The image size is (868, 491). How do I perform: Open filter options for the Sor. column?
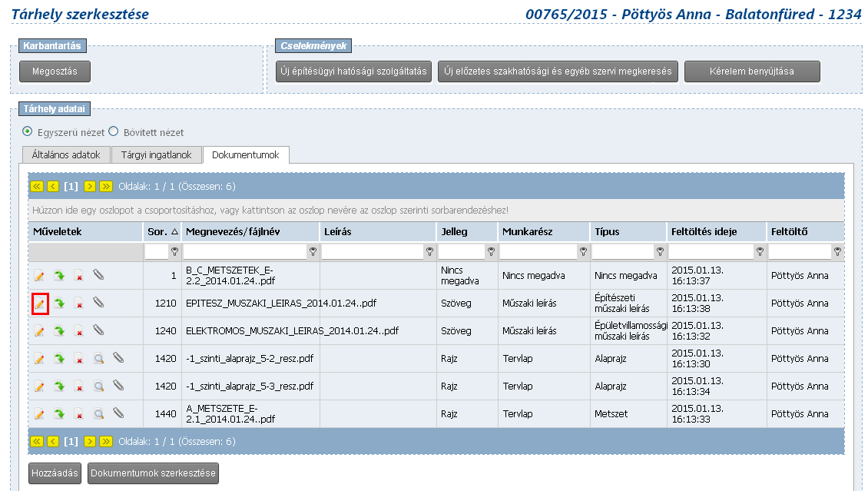(x=175, y=252)
